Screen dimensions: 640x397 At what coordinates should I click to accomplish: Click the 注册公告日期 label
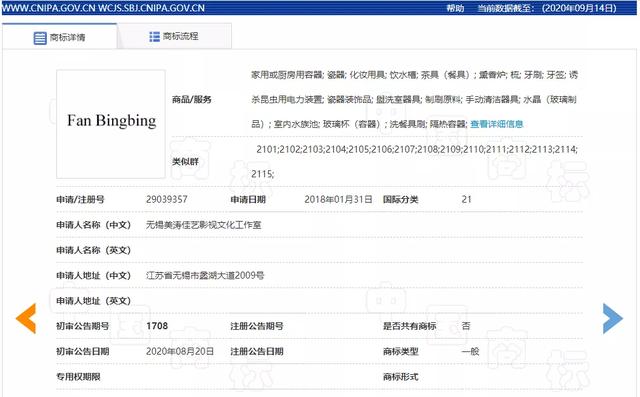[x=257, y=351]
